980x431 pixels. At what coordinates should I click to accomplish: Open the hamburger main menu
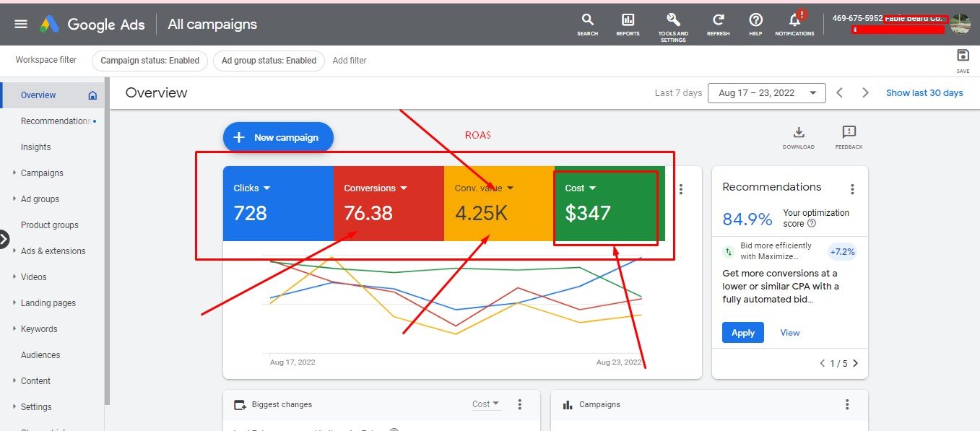tap(21, 24)
